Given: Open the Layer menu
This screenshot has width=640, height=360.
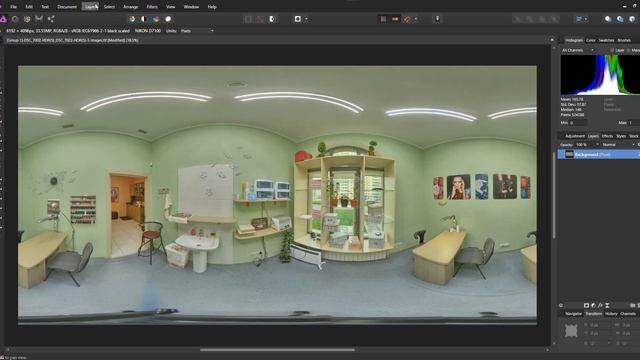Looking at the screenshot, I should 90,7.
